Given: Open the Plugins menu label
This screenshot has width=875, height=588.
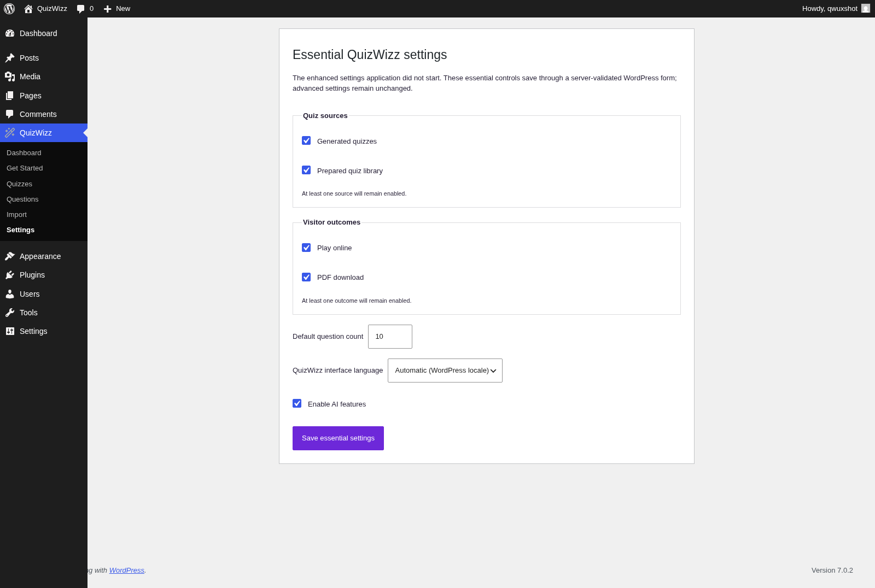Looking at the screenshot, I should 32,275.
